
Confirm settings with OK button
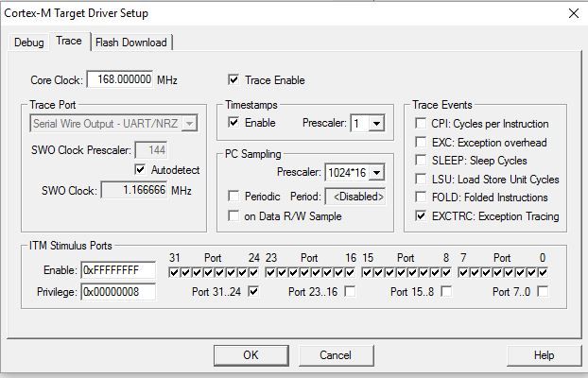coord(251,355)
